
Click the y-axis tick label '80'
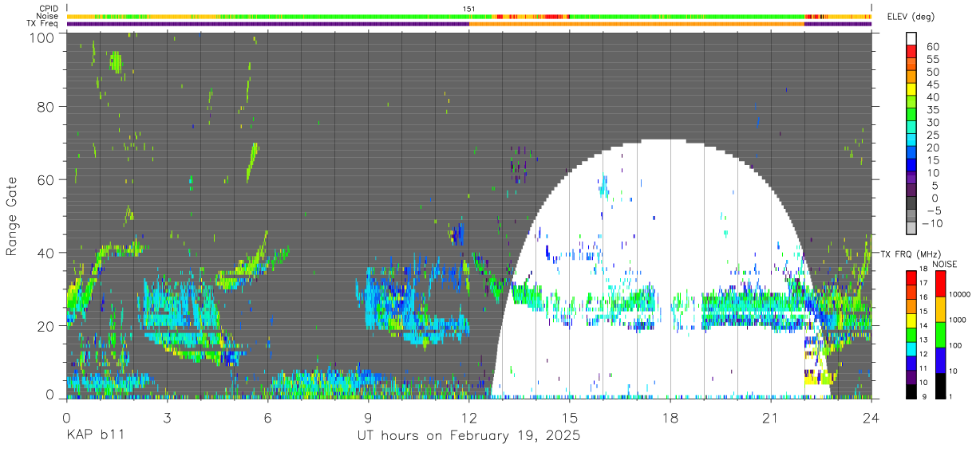tap(46, 108)
